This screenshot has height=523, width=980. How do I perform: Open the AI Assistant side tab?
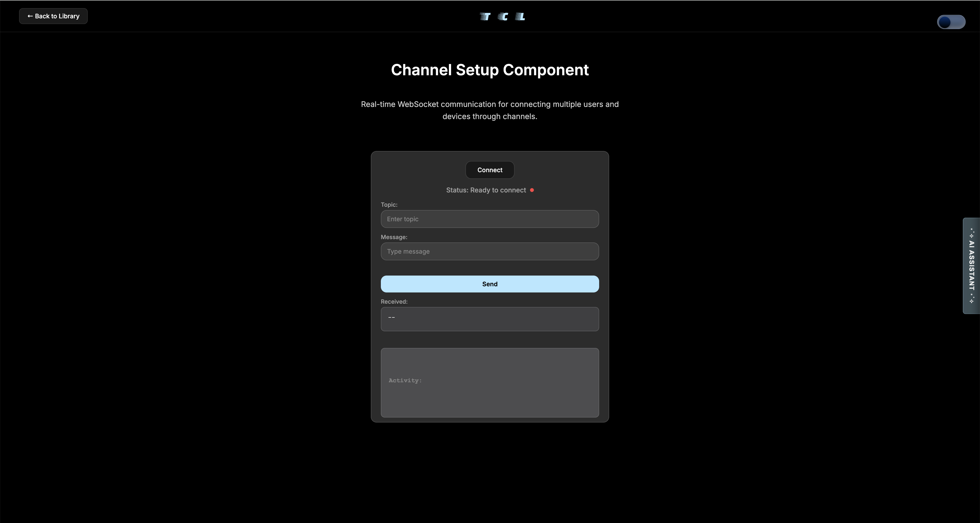[971, 266]
